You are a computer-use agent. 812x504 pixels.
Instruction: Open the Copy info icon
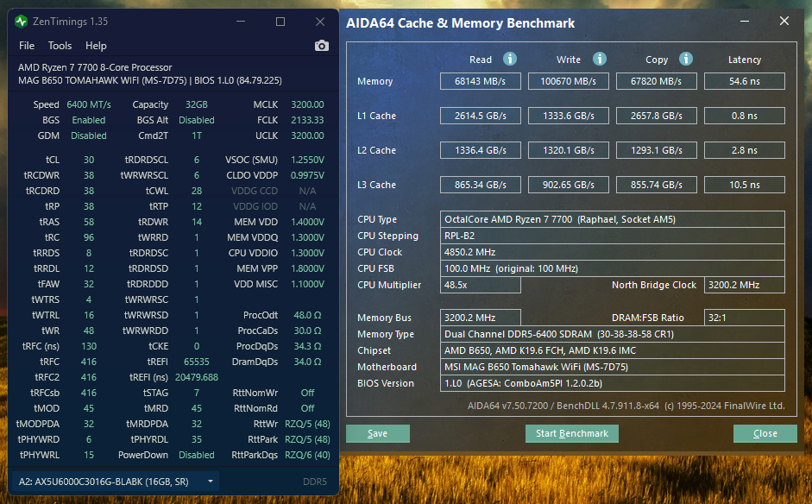pyautogui.click(x=686, y=59)
